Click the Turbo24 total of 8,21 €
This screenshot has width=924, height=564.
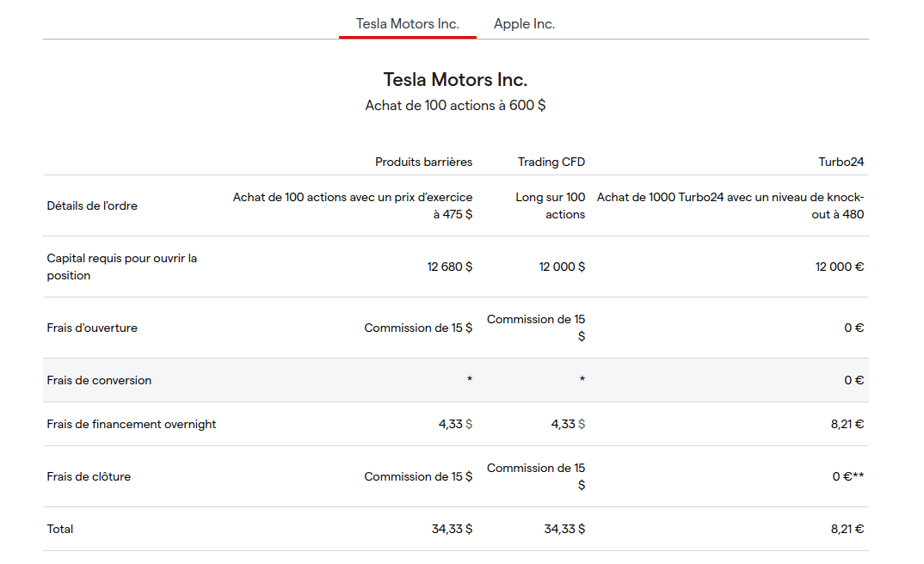(x=847, y=529)
